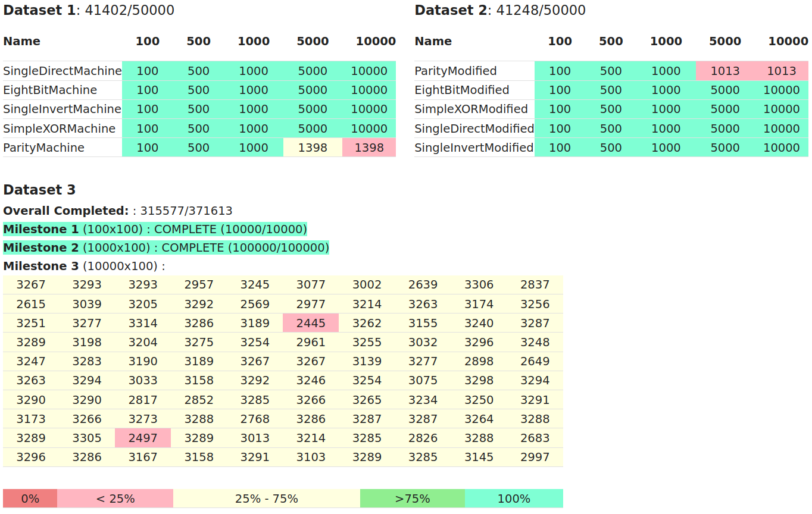Click the 3145 cell in Milestone 3 grid
The height and width of the screenshot is (514, 812).
[x=479, y=457]
